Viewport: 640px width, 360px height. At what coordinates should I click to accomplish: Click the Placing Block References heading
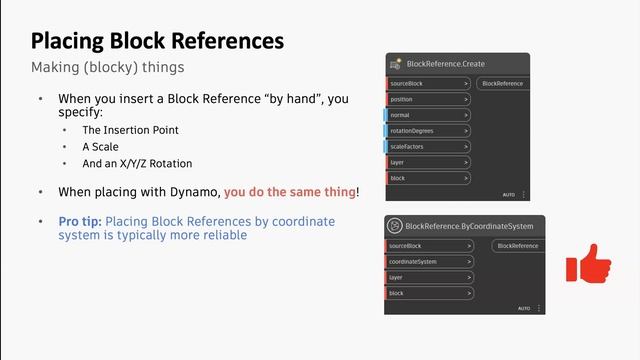click(158, 41)
